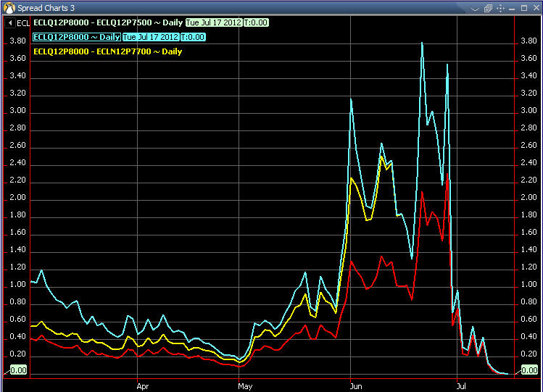543x392 pixels.
Task: Click the ECL label in the chart's top-left corner
Action: coord(23,23)
